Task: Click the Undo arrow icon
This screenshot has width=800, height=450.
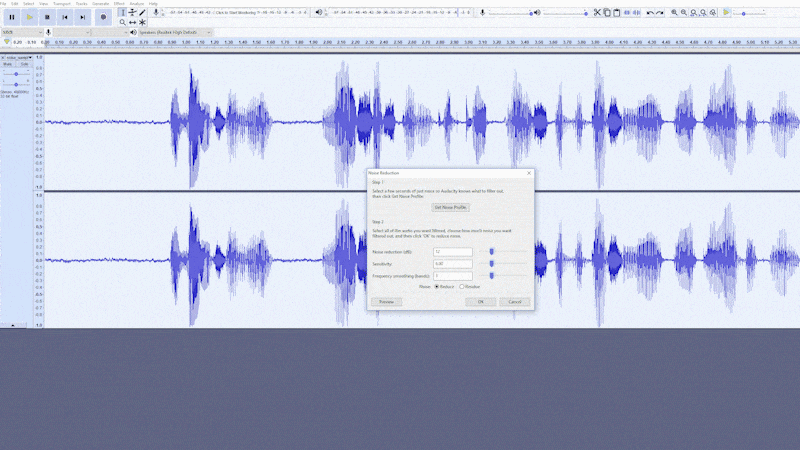Action: (x=649, y=12)
